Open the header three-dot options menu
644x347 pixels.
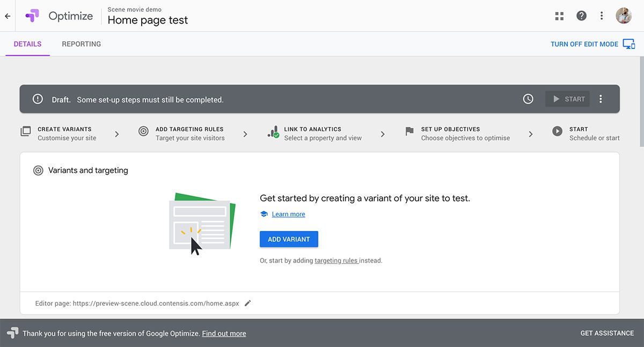tap(602, 16)
